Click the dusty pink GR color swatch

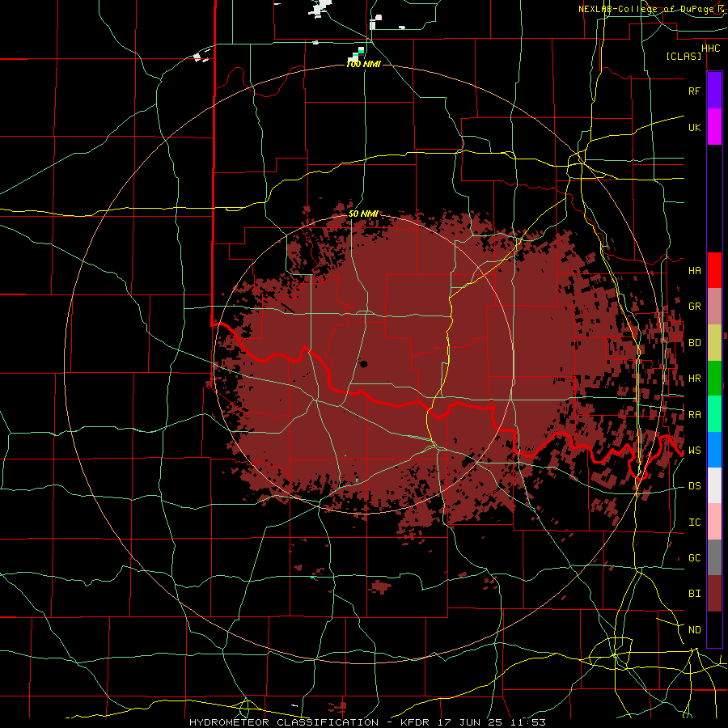tap(714, 307)
